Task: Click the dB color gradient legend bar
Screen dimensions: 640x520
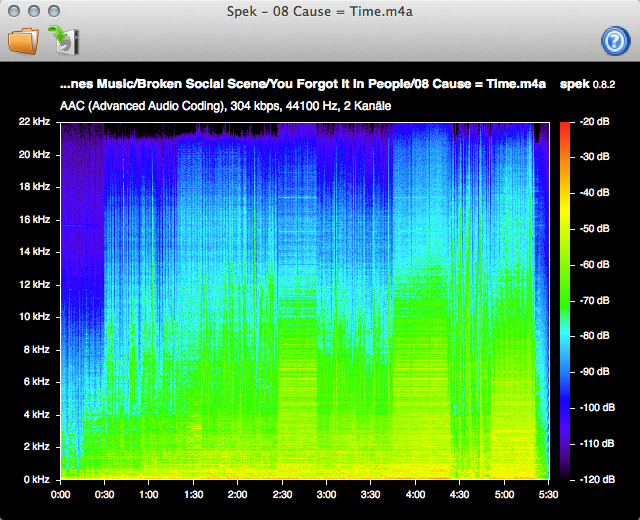Action: [565, 300]
